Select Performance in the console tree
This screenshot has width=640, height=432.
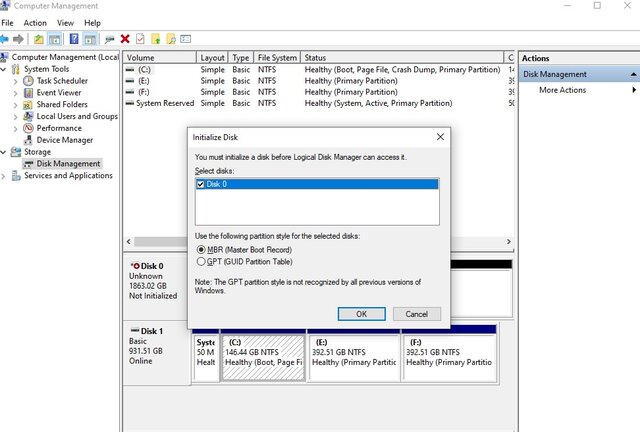(x=59, y=128)
